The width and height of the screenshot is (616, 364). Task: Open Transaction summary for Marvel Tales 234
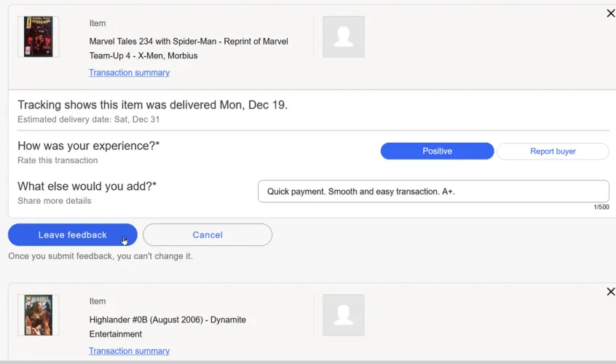point(129,73)
